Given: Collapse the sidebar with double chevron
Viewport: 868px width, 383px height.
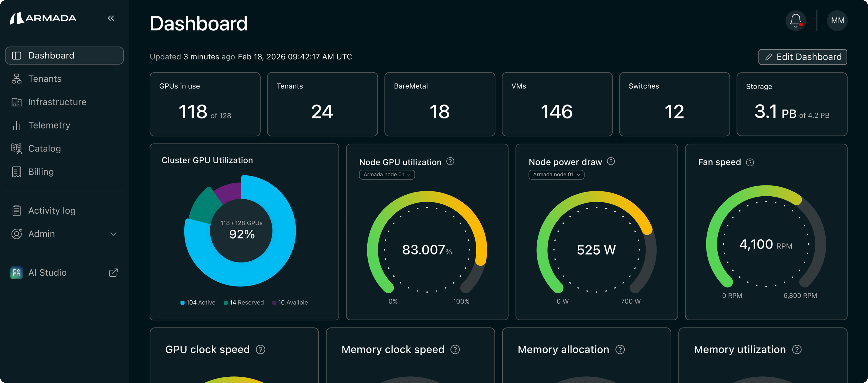Looking at the screenshot, I should coord(111,18).
